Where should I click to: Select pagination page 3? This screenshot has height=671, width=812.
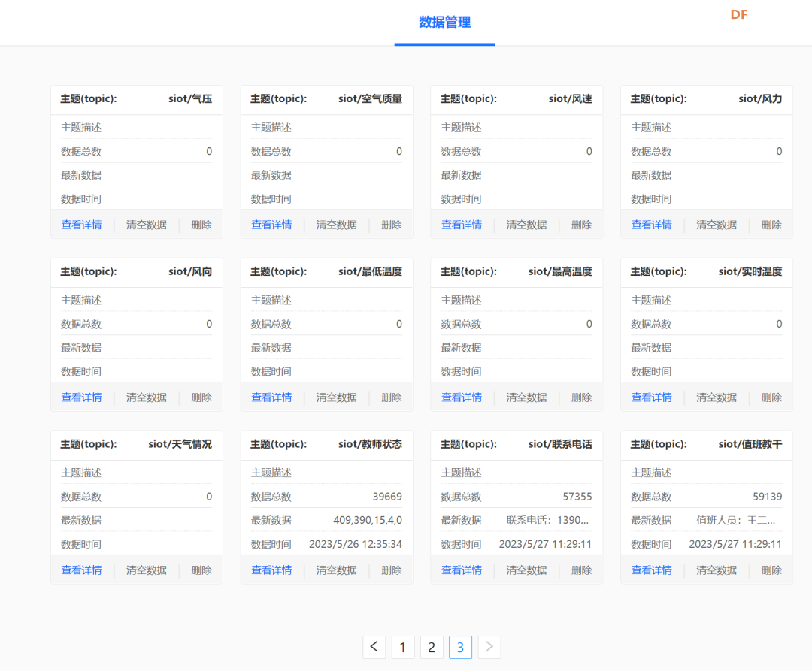[x=460, y=647]
